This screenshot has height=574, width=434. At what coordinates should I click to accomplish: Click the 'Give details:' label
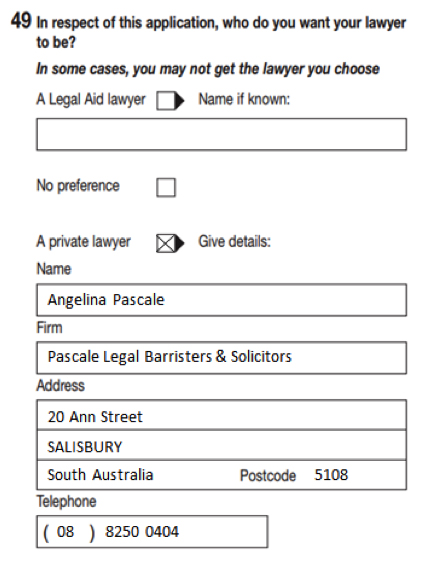pos(235,242)
